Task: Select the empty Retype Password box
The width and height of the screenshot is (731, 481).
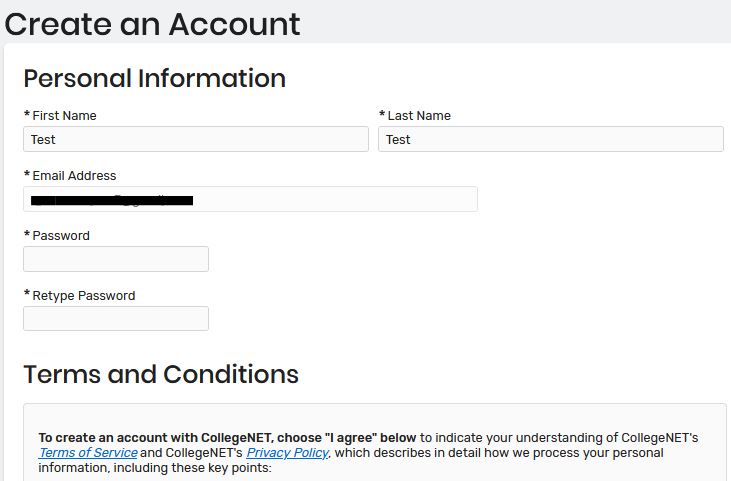Action: coord(116,318)
